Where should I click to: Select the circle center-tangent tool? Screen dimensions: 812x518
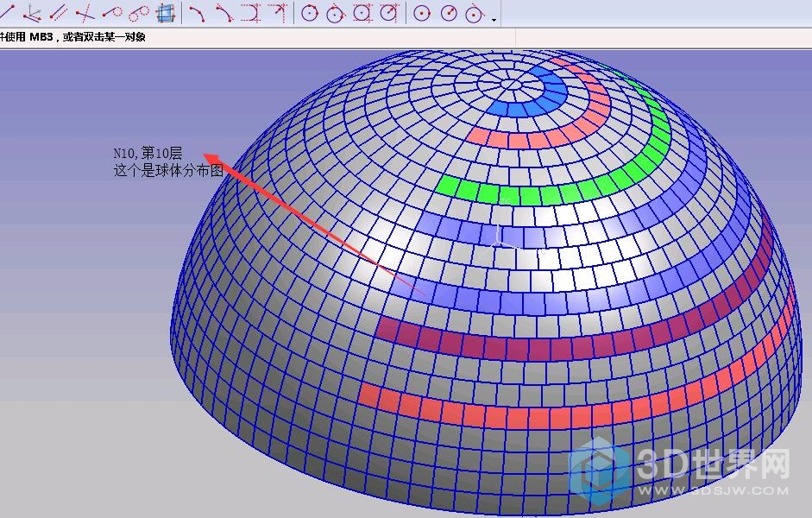[x=475, y=13]
